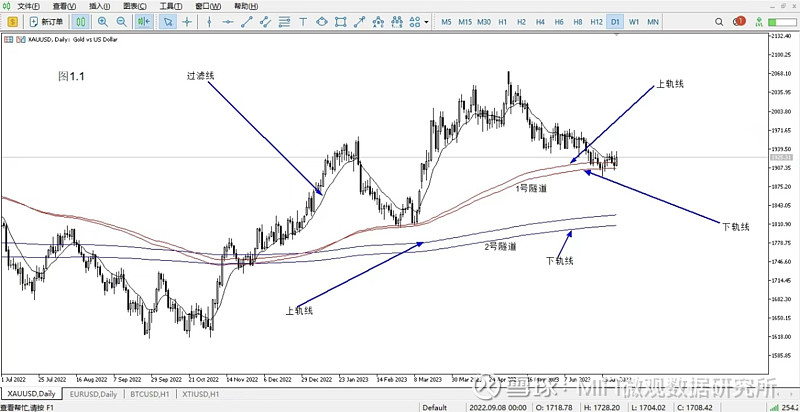Viewport: 800px width, 412px height.
Task: Zoom out of the chart
Action: (121, 22)
